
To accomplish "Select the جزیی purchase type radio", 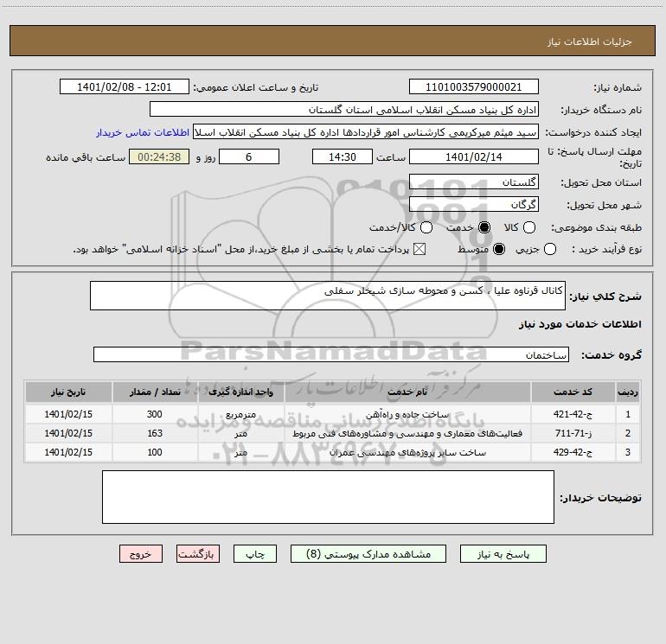I will [x=549, y=249].
